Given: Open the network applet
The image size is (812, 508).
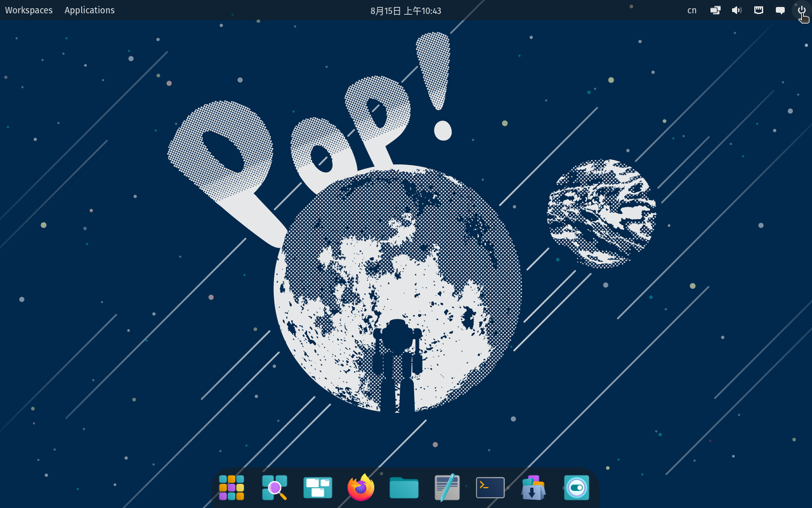Looking at the screenshot, I should coord(759,10).
